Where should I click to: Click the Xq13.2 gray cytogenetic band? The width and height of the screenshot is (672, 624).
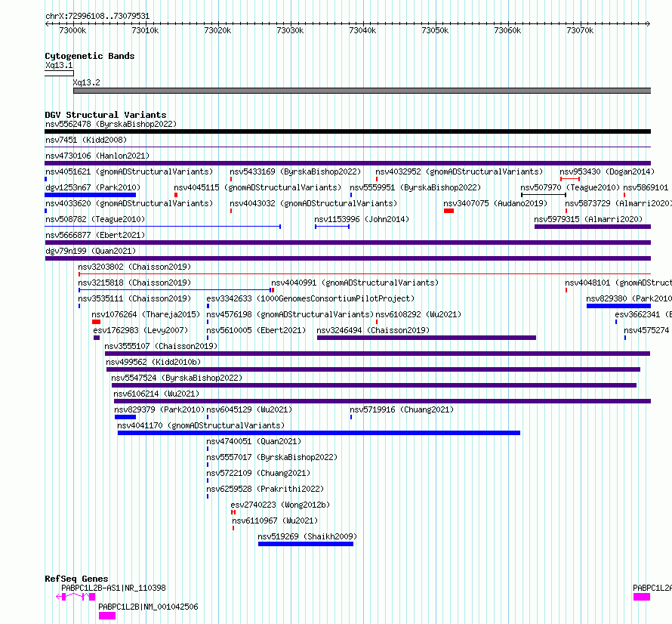(362, 91)
